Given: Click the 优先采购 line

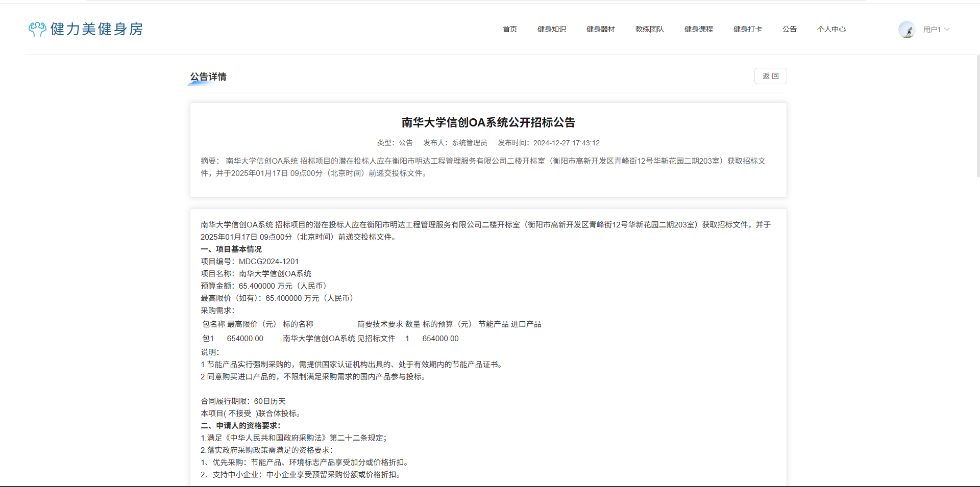Looking at the screenshot, I should pyautogui.click(x=305, y=462).
